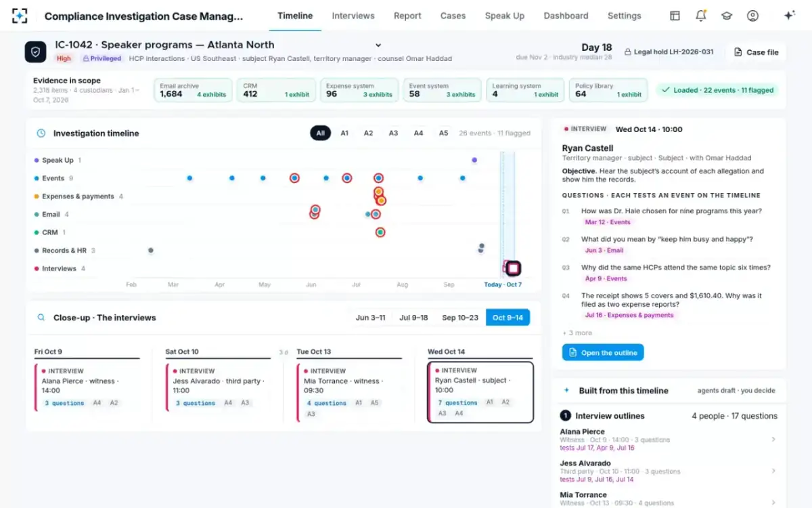Click the graduation cap learning icon
Screen dimensions: 812x508
pos(727,16)
